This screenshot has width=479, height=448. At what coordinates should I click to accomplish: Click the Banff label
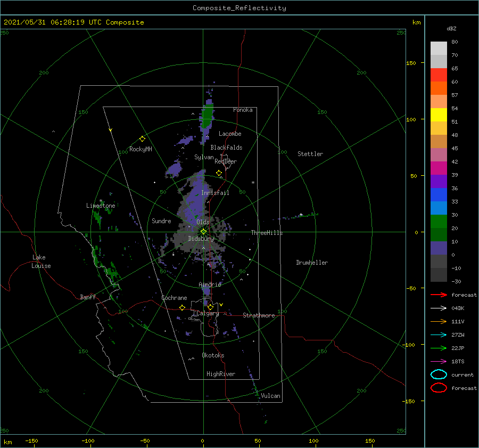pyautogui.click(x=88, y=297)
